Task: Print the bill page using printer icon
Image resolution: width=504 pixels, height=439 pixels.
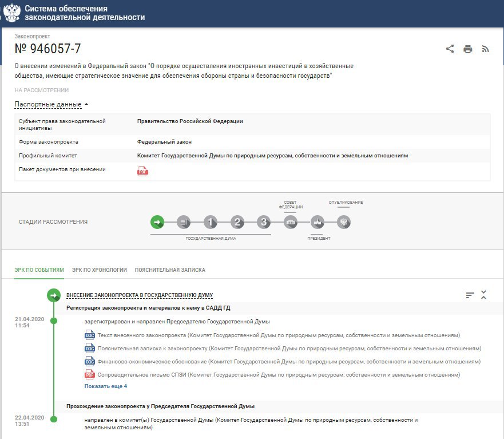Action: tap(468, 49)
